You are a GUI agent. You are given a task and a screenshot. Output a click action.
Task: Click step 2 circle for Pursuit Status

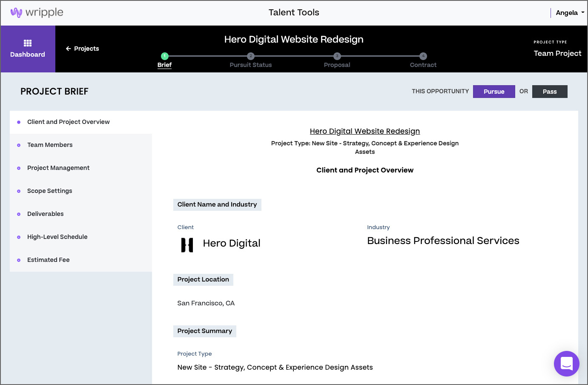[x=251, y=56]
